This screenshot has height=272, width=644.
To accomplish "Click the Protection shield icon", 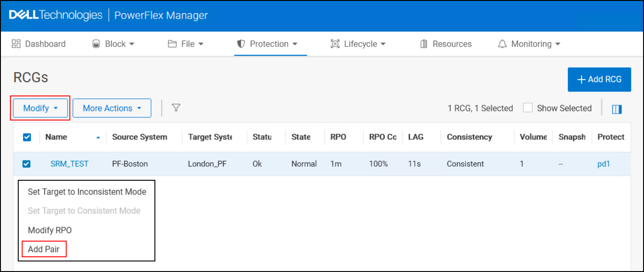I will [x=241, y=44].
